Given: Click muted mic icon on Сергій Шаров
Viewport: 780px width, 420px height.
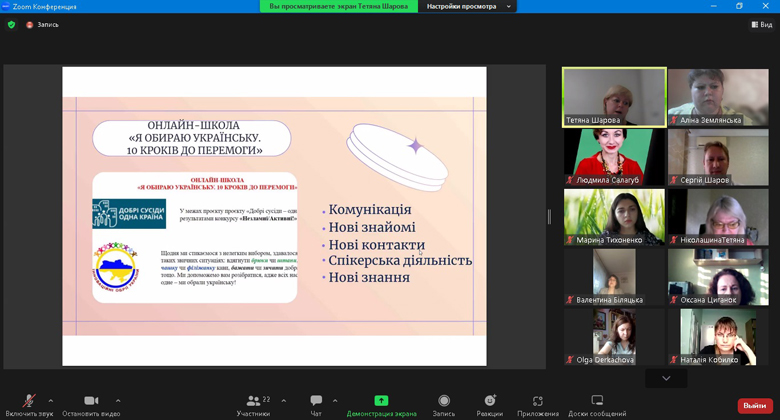Looking at the screenshot, I should [x=674, y=180].
